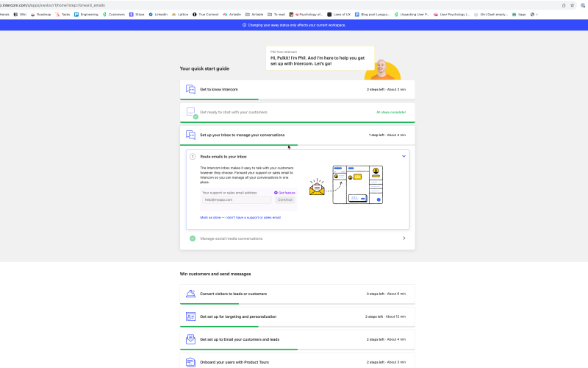Click 'All steps complete!' text

coord(391,113)
